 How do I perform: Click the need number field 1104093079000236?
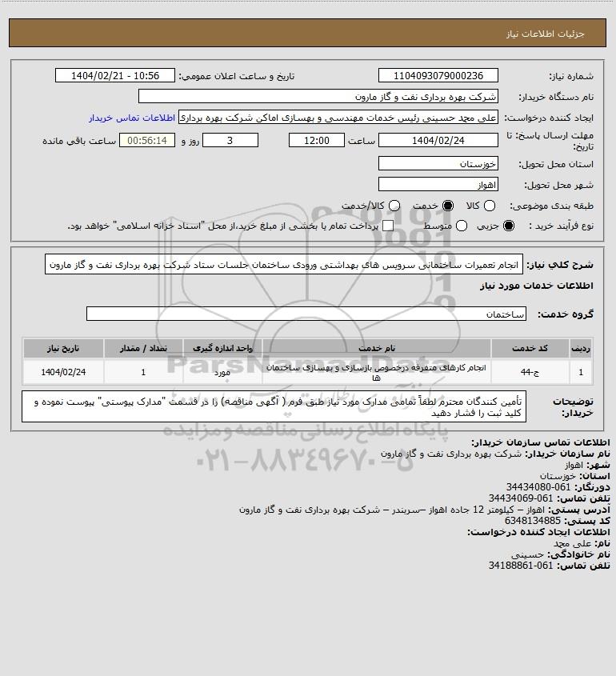(438, 75)
